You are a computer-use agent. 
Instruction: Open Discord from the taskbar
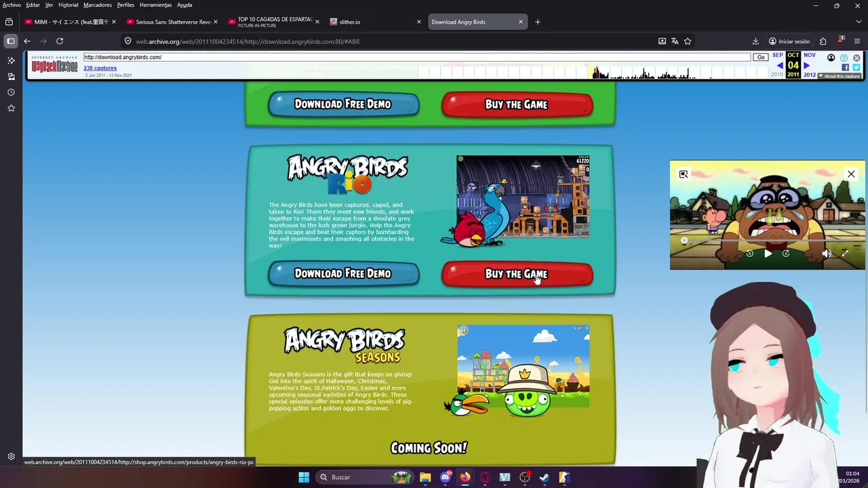click(445, 477)
